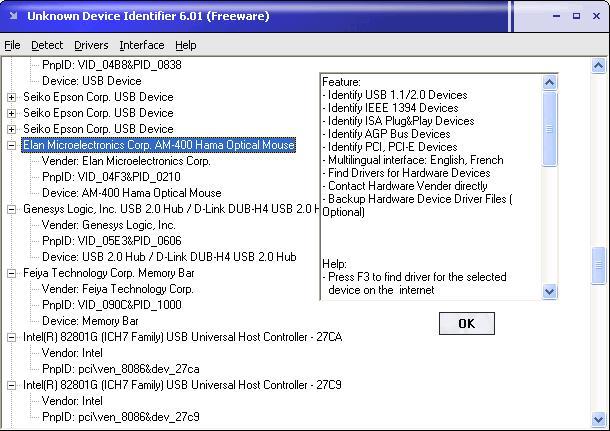Minimize the Unknown Device Identifier window
610x431 pixels.
click(556, 16)
